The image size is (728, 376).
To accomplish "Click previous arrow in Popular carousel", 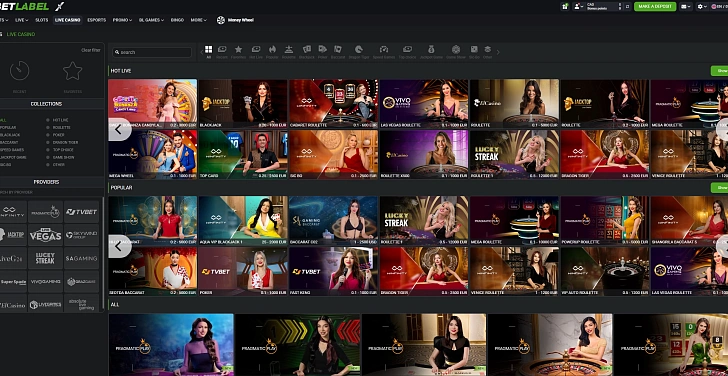I will 119,246.
